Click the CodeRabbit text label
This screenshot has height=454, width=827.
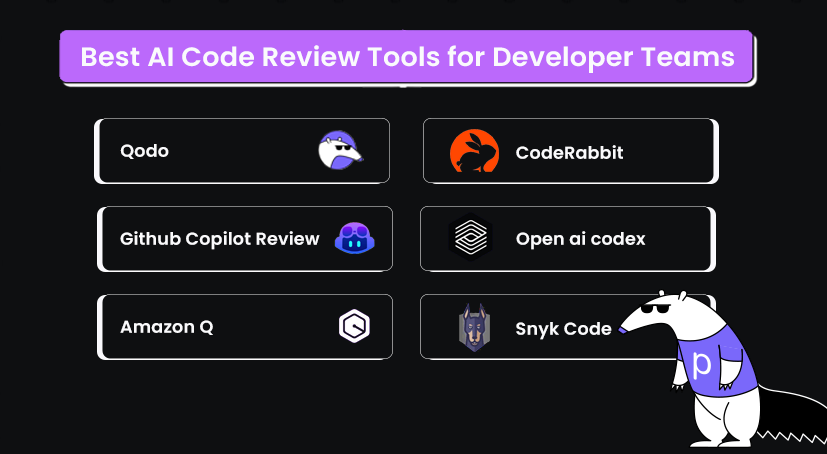click(x=570, y=152)
